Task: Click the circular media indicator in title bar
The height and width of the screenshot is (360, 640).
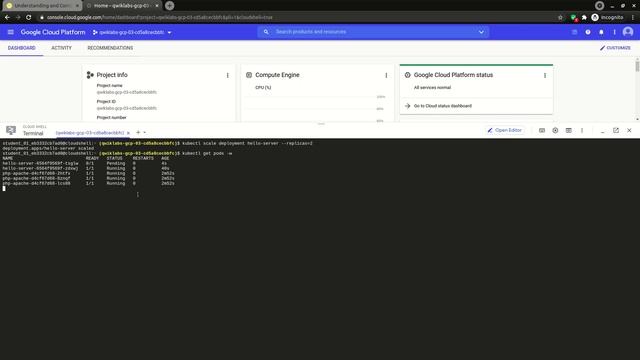Action: coord(599,6)
